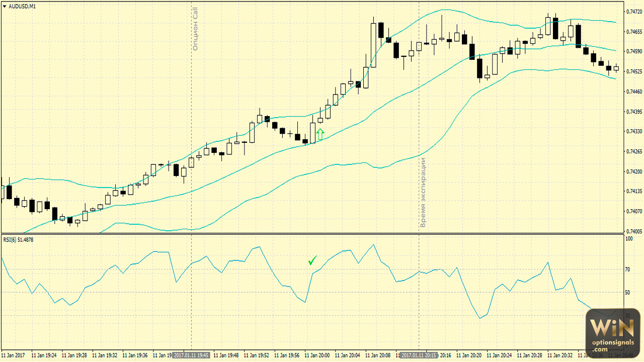
Task: Click the 0.74005 price on the scale
Action: click(x=633, y=231)
